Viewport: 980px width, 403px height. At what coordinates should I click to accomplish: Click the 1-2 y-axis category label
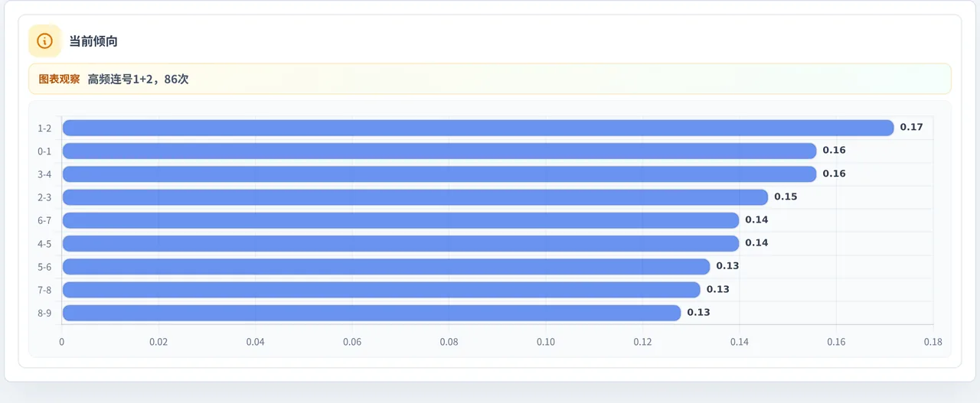pos(44,128)
